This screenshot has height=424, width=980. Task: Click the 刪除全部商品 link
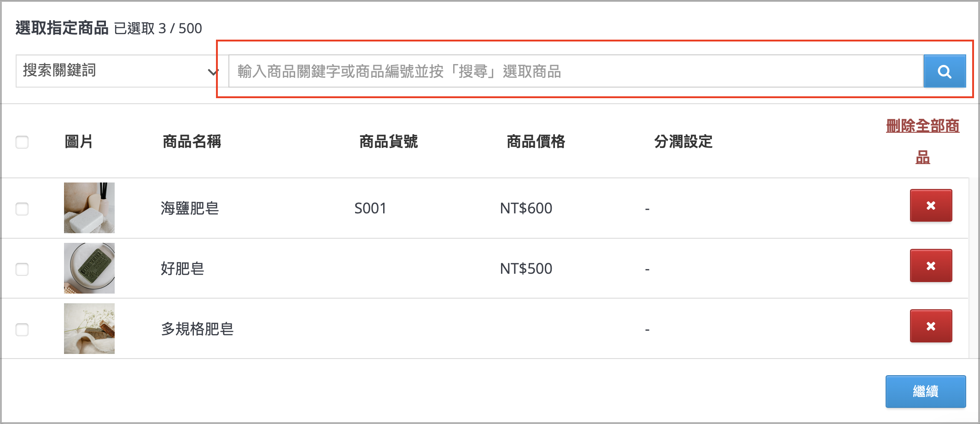[x=922, y=141]
